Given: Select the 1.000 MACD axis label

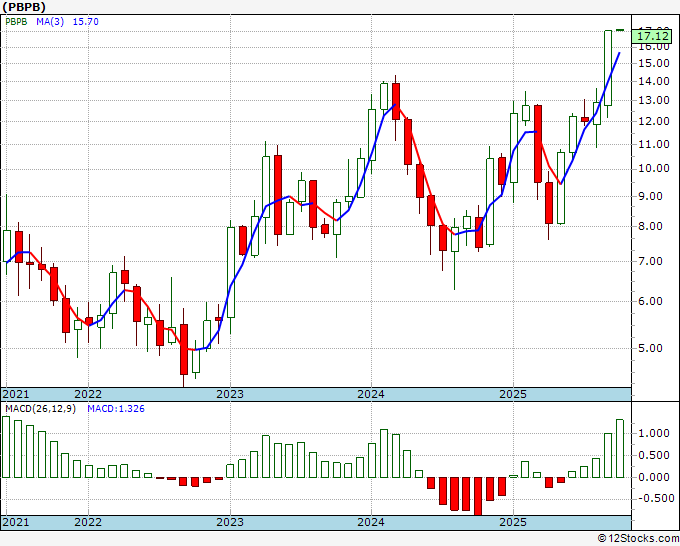Looking at the screenshot, I should 654,433.
